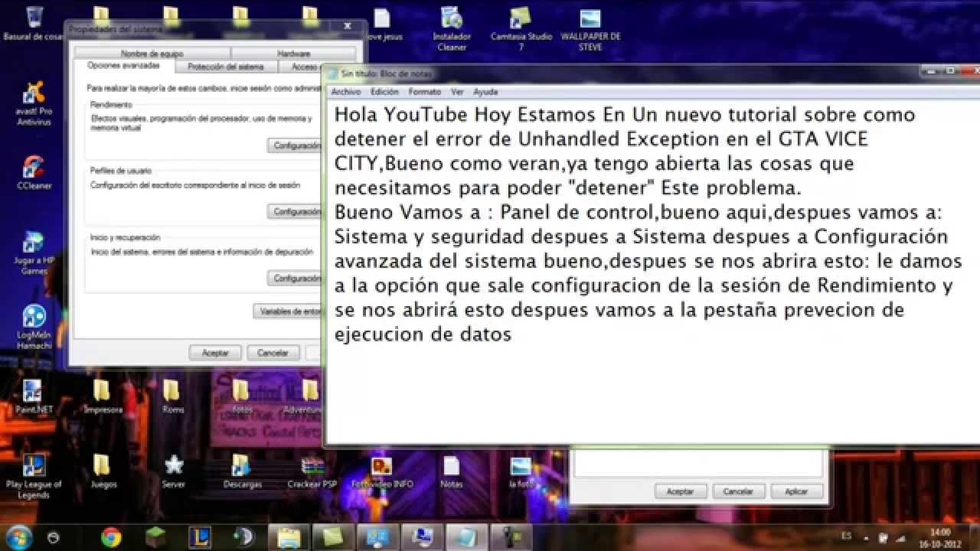Open the Descargas folder shortcut
Viewport: 980px width, 551px height.
pyautogui.click(x=242, y=471)
